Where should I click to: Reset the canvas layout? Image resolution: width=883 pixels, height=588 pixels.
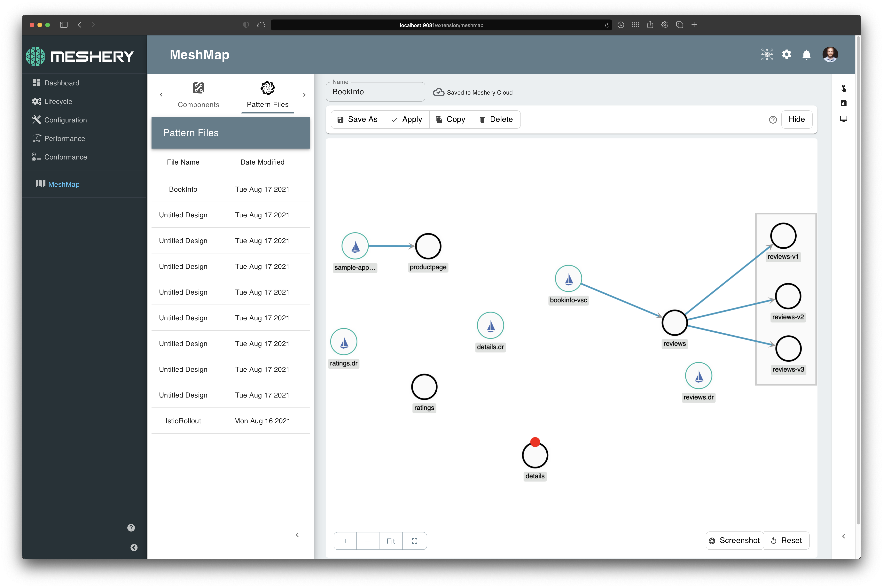tap(786, 540)
